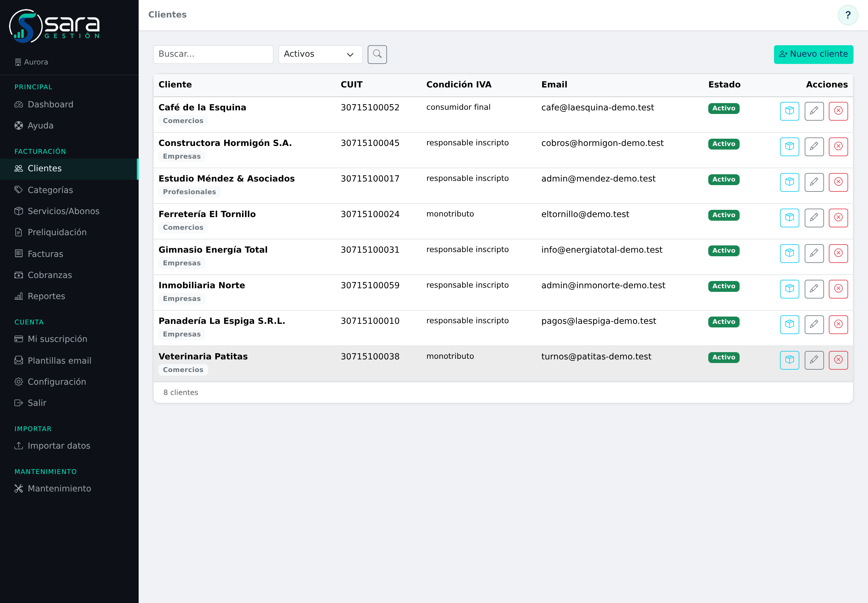
Task: Click the Cliente column header
Action: 175,85
